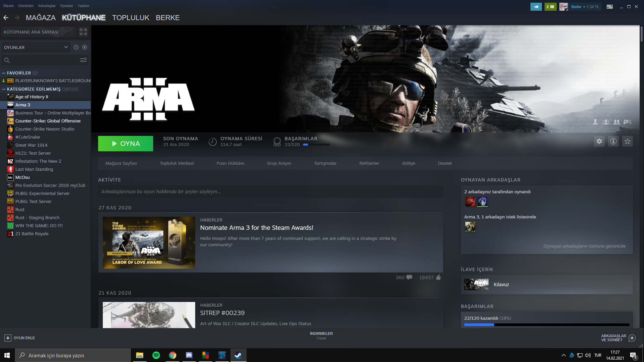Click the achievements progress bar
Image resolution: width=644 pixels, height=362 pixels.
click(x=546, y=325)
